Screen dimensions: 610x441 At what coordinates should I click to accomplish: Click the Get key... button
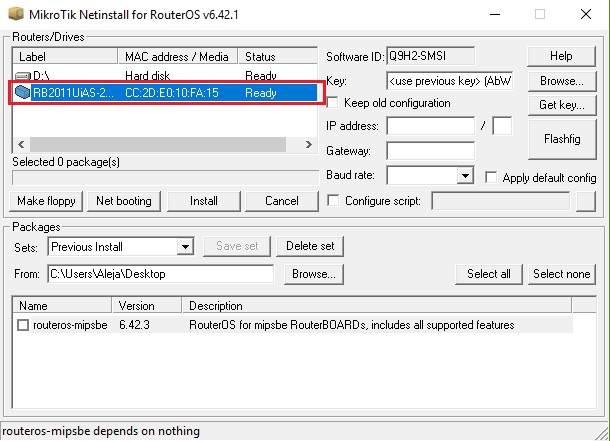562,105
